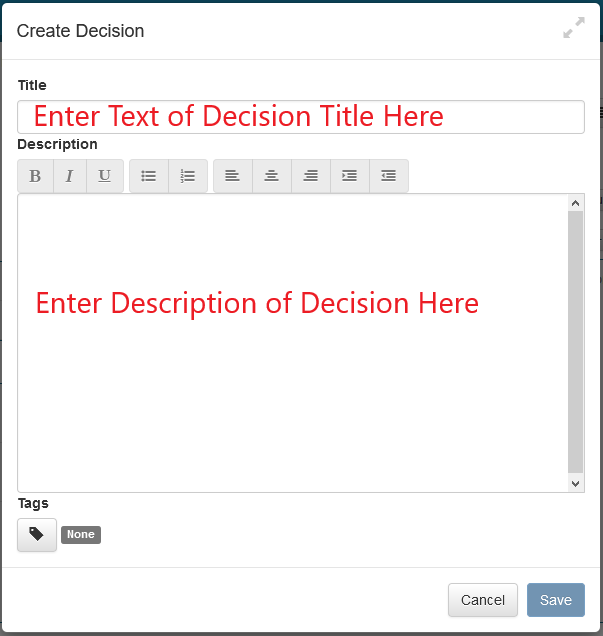Center-align the description text
Screen dimensions: 603x636
coord(271,176)
